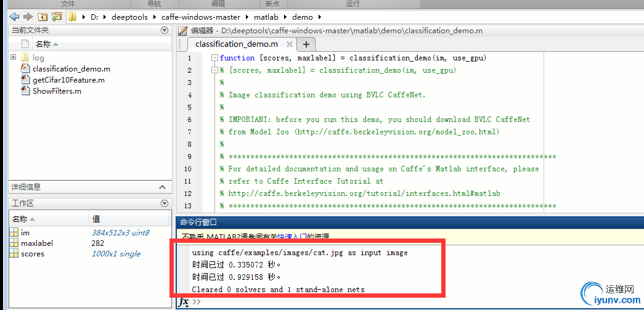This screenshot has width=644, height=310.
Task: Go to the deeptools path segment
Action: [x=130, y=17]
